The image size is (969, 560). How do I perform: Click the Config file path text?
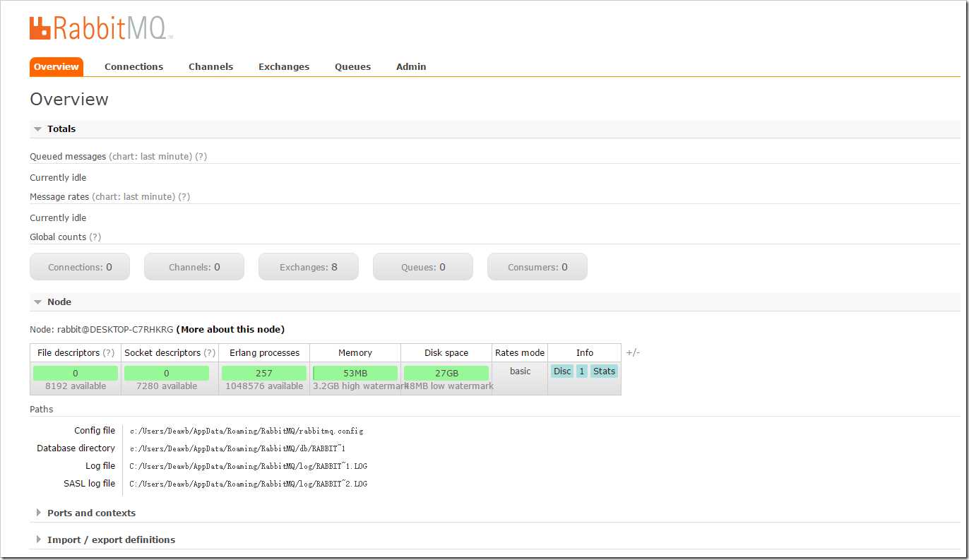click(246, 431)
